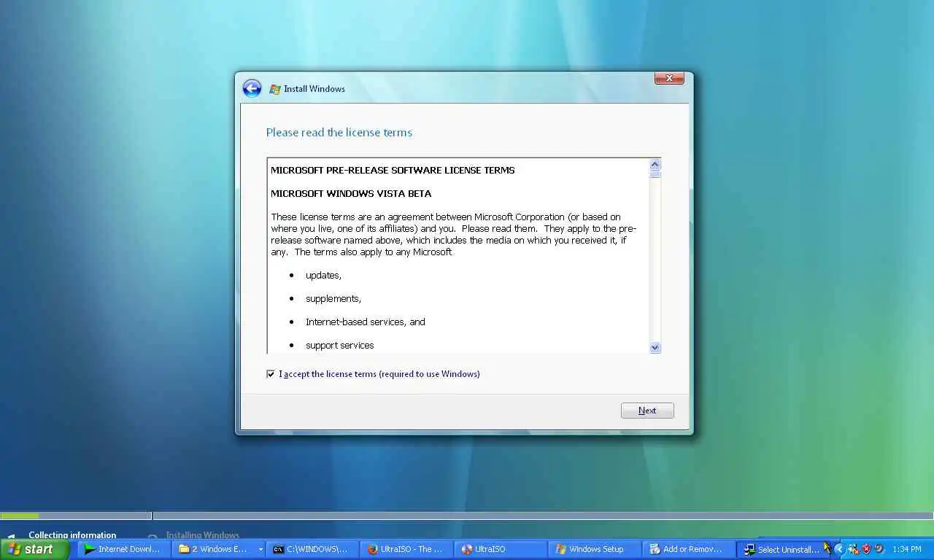This screenshot has width=934, height=560.
Task: Click the license text scrollbar down arrow
Action: [x=655, y=348]
